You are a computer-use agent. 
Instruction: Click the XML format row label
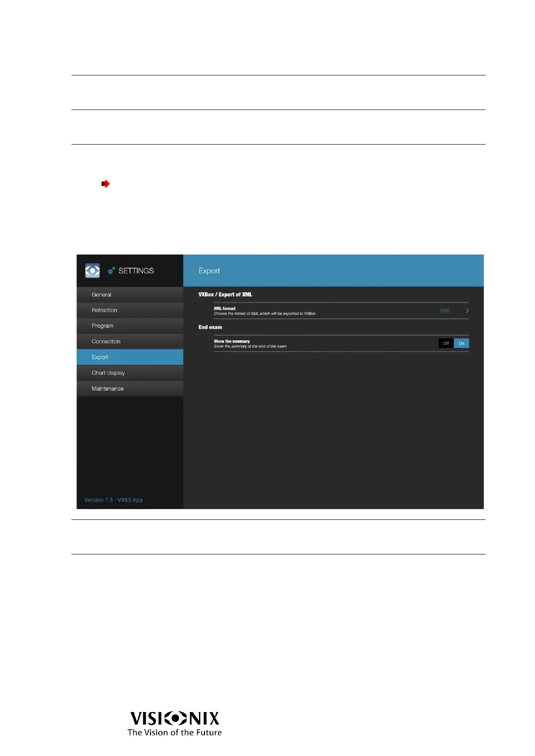[x=225, y=308]
